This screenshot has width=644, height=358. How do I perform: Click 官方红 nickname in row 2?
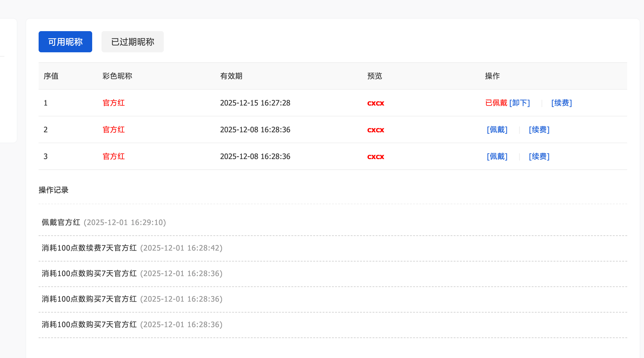point(114,130)
